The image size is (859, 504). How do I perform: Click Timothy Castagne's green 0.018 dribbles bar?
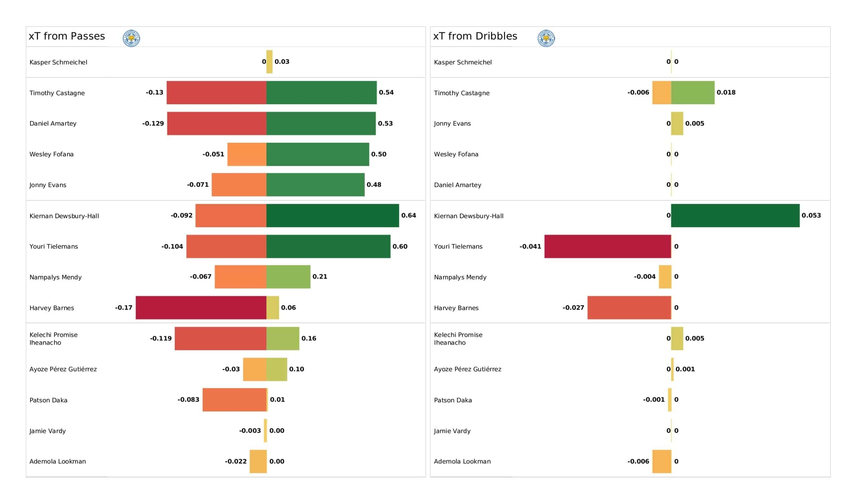click(x=693, y=92)
